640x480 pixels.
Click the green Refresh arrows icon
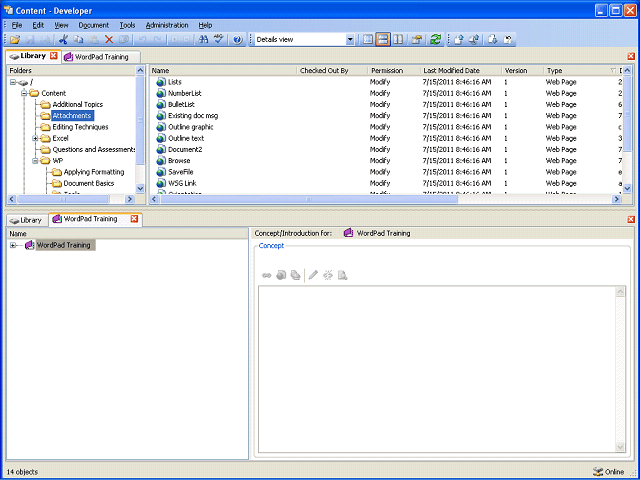(x=436, y=40)
